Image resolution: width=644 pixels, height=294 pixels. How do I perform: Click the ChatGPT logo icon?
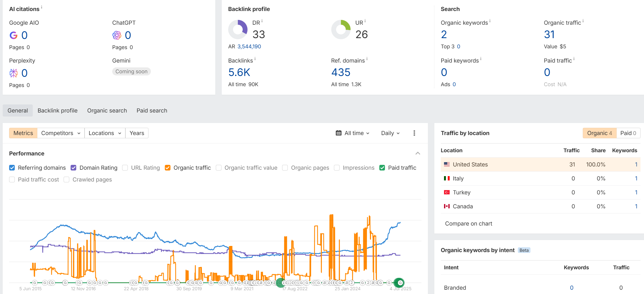pyautogui.click(x=117, y=35)
